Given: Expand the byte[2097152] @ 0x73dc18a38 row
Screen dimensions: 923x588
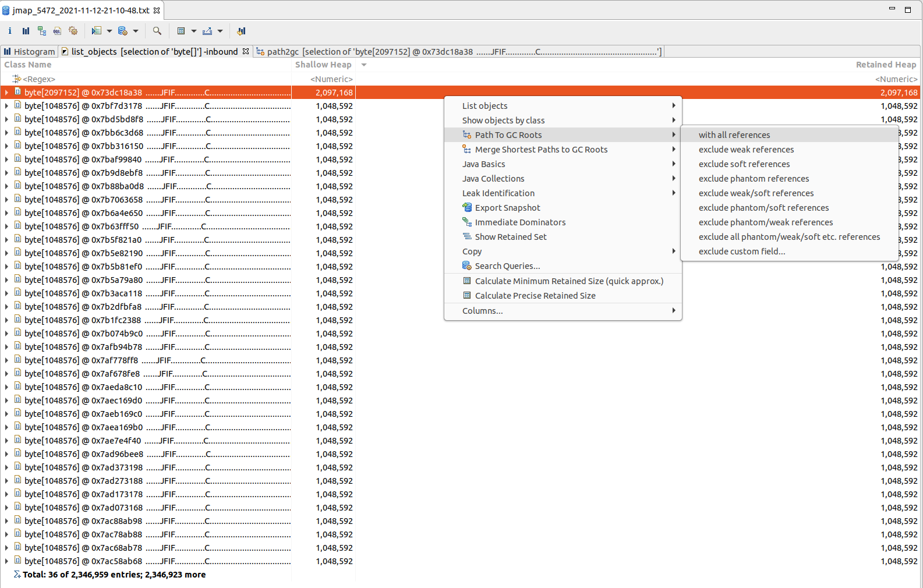Looking at the screenshot, I should coord(6,93).
